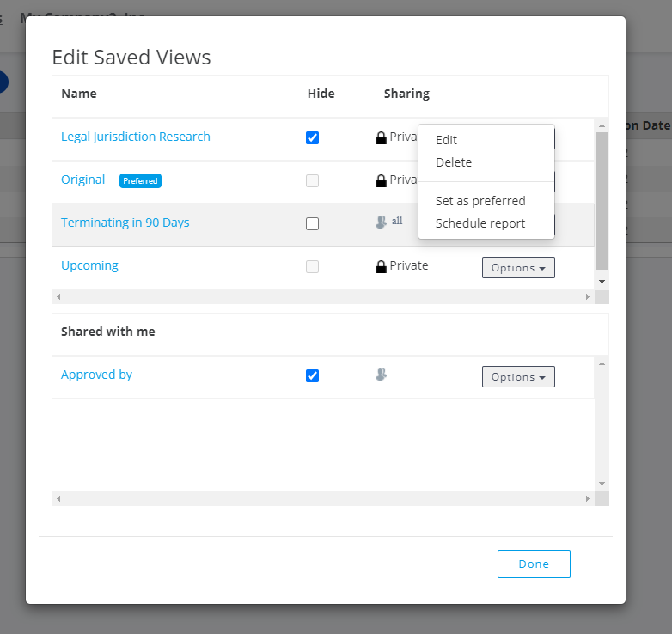Click the shared users icon for Terminating in 90 Days
The width and height of the screenshot is (672, 634).
click(x=381, y=222)
